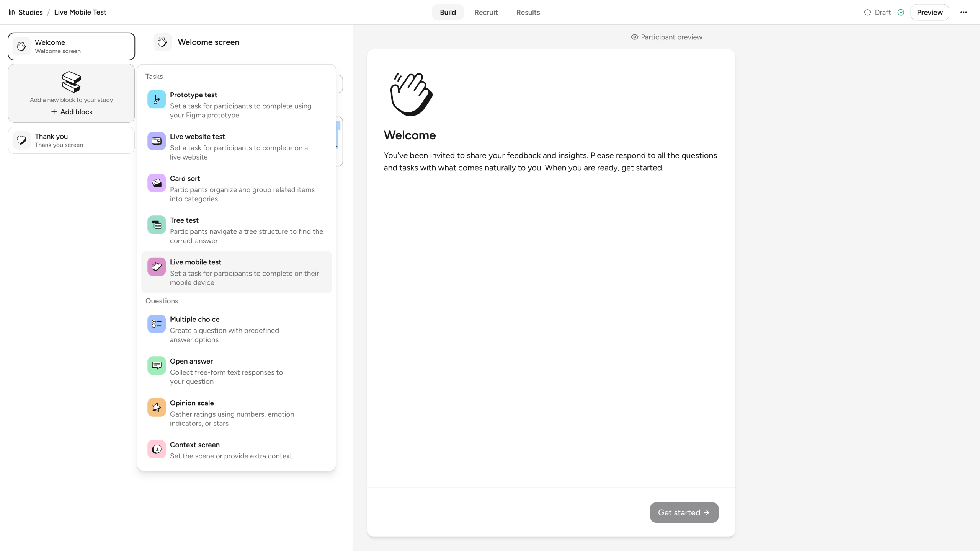
Task: Select the Welcome screen block
Action: tap(71, 46)
